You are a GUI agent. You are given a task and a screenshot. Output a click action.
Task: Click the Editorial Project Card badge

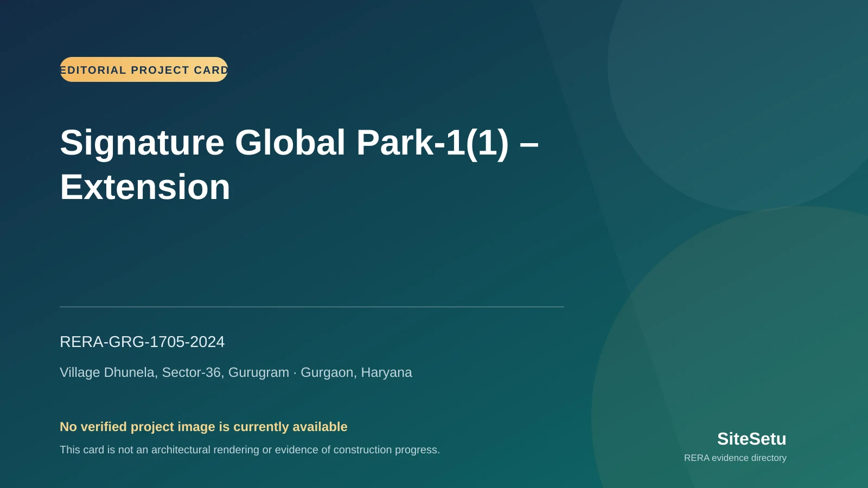coord(144,69)
